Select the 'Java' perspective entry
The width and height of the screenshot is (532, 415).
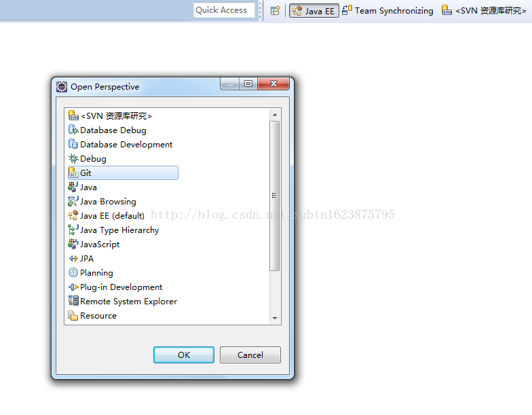coord(88,187)
